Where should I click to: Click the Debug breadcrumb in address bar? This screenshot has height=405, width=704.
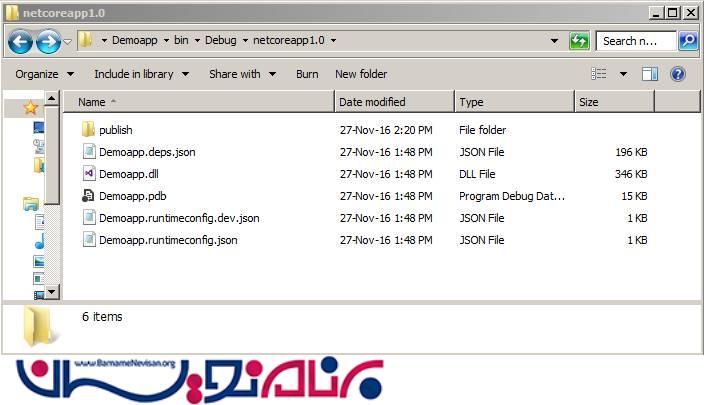(x=221, y=41)
